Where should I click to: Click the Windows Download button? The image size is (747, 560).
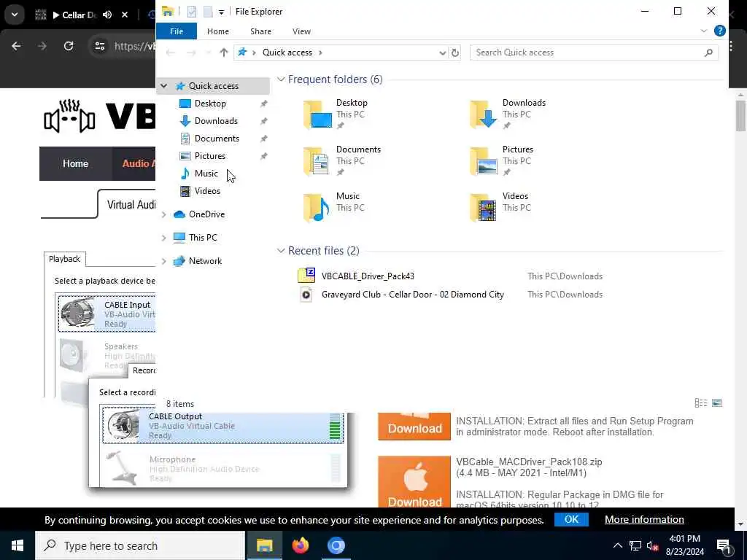point(414,426)
